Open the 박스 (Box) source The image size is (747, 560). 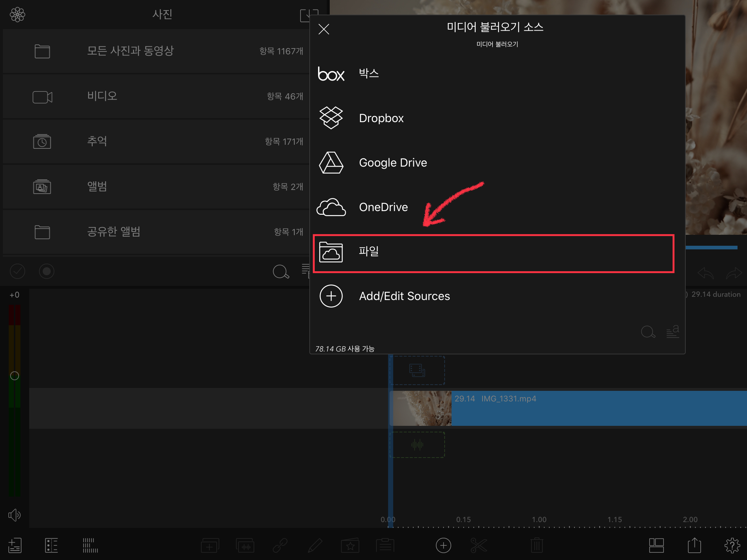(x=368, y=73)
